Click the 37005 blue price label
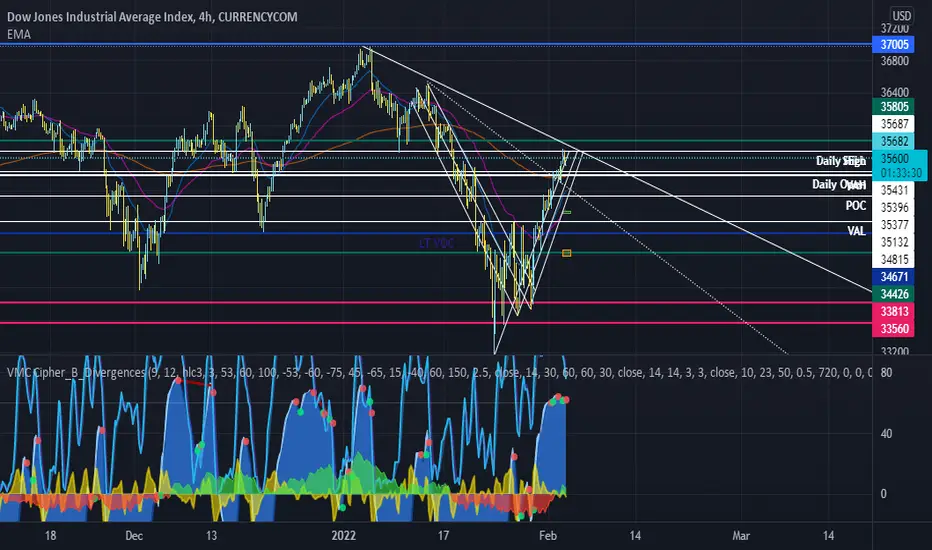Viewport: 932px width, 550px height. tap(893, 45)
